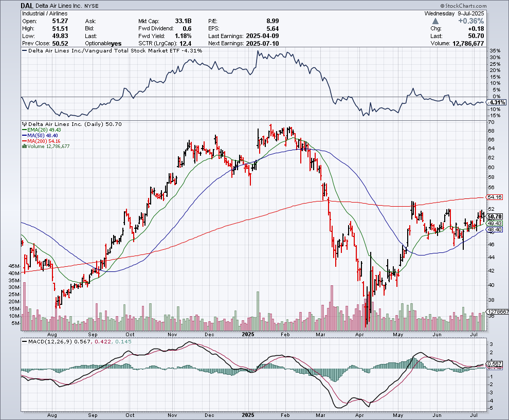Click the Last Earnings date 2025-04-09
Screen dimensions: 509x420
[262, 36]
